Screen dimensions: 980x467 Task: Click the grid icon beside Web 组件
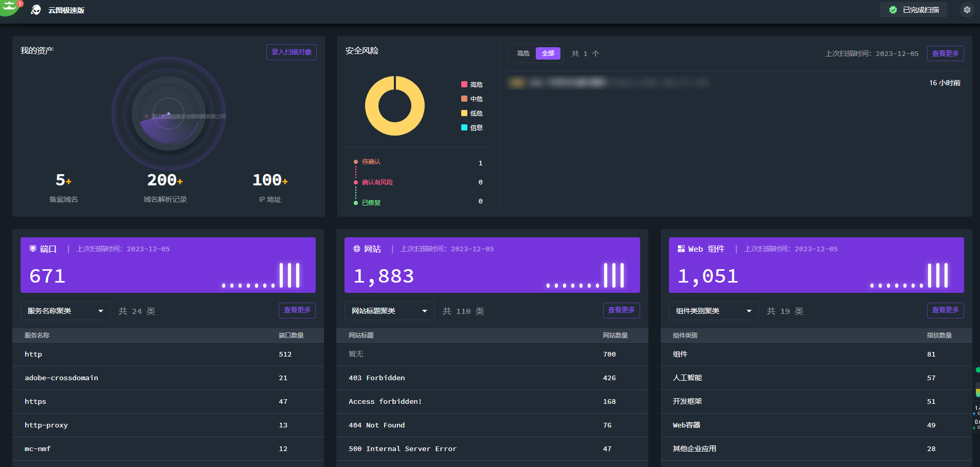[x=681, y=249]
